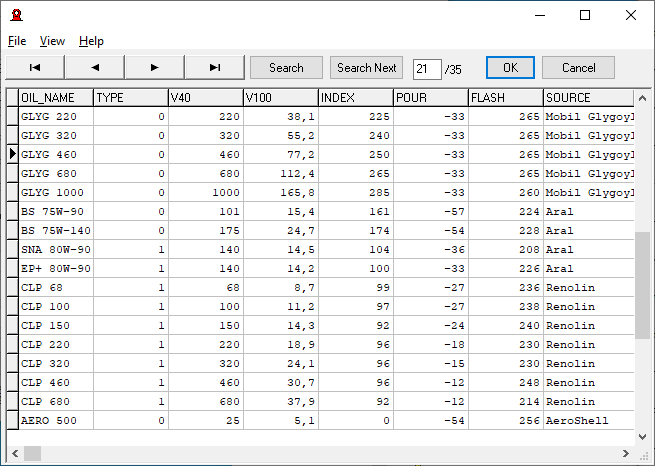Click the OIL_NAME column header
The width and height of the screenshot is (655, 466).
[56, 97]
